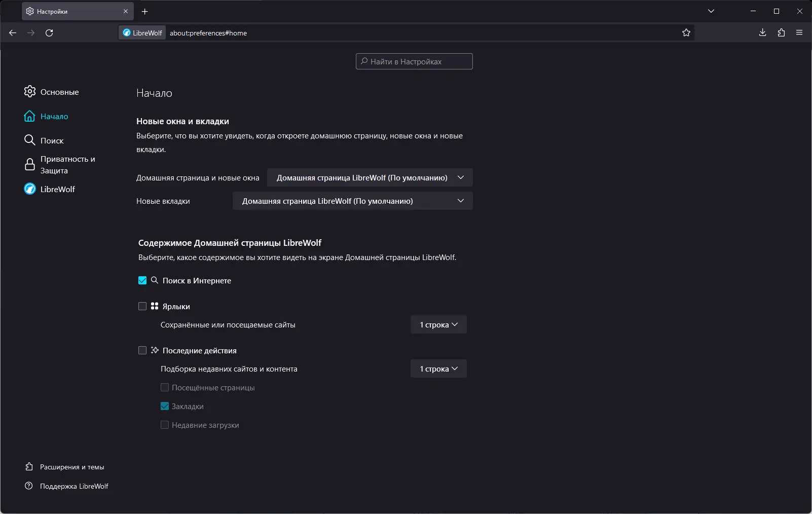Expand the Новые вкладки dropdown
The image size is (812, 514).
click(352, 201)
